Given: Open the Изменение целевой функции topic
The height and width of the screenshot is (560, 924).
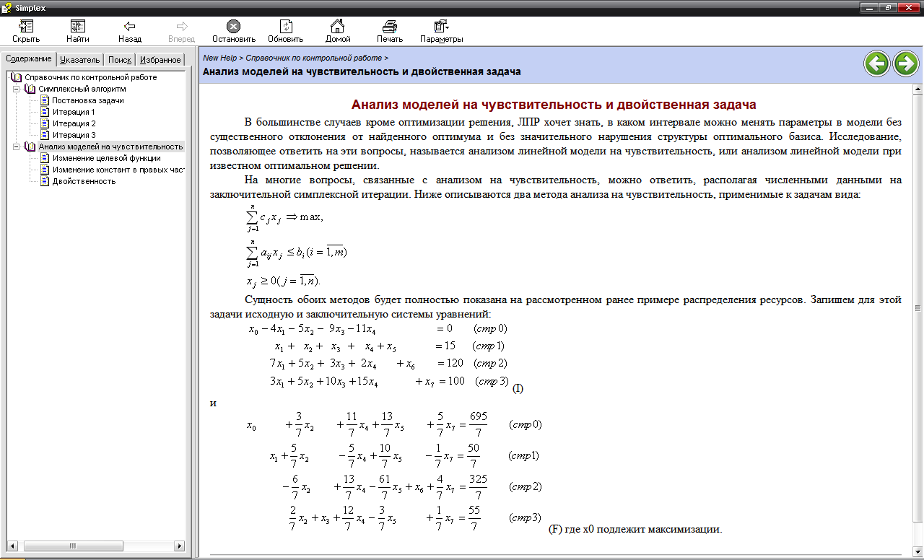Looking at the screenshot, I should click(x=106, y=158).
